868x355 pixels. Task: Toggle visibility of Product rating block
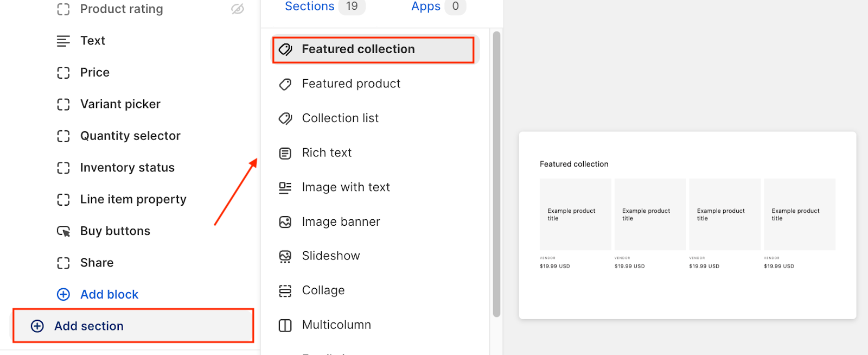tap(238, 9)
